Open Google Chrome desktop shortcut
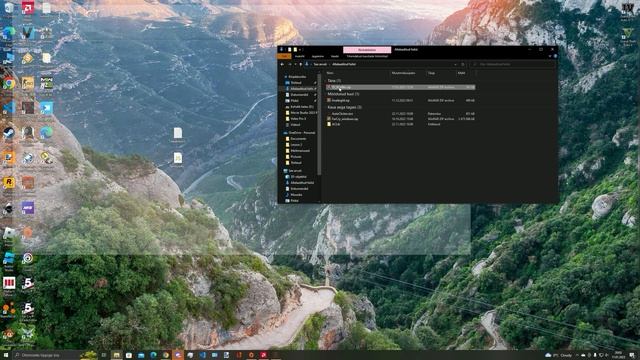640x360 pixels. pos(9,84)
